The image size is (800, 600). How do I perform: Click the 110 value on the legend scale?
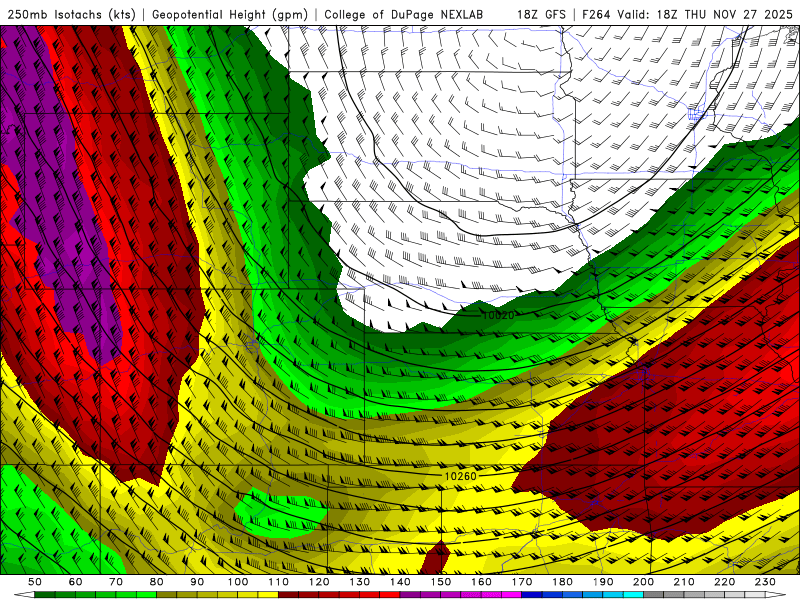coord(279,582)
